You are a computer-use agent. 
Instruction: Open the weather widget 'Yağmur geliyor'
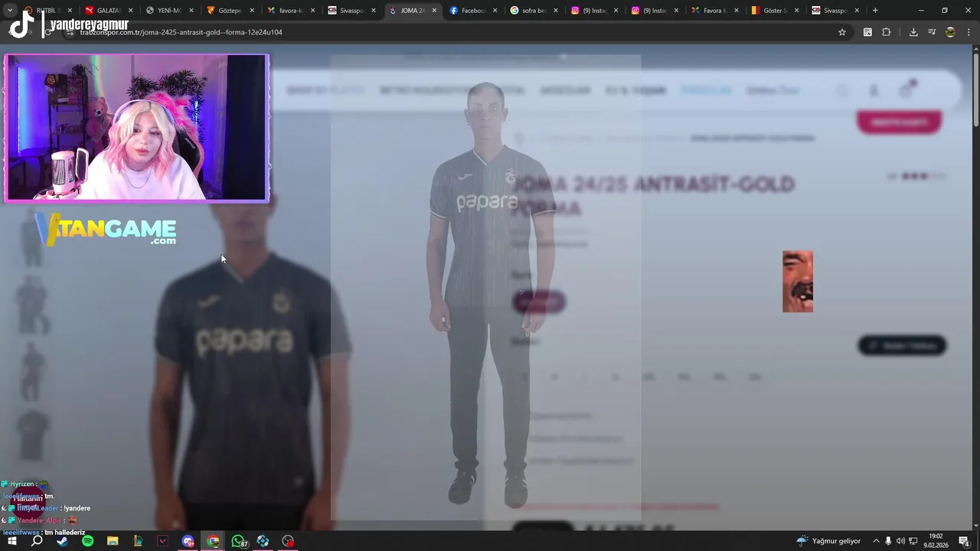[828, 541]
